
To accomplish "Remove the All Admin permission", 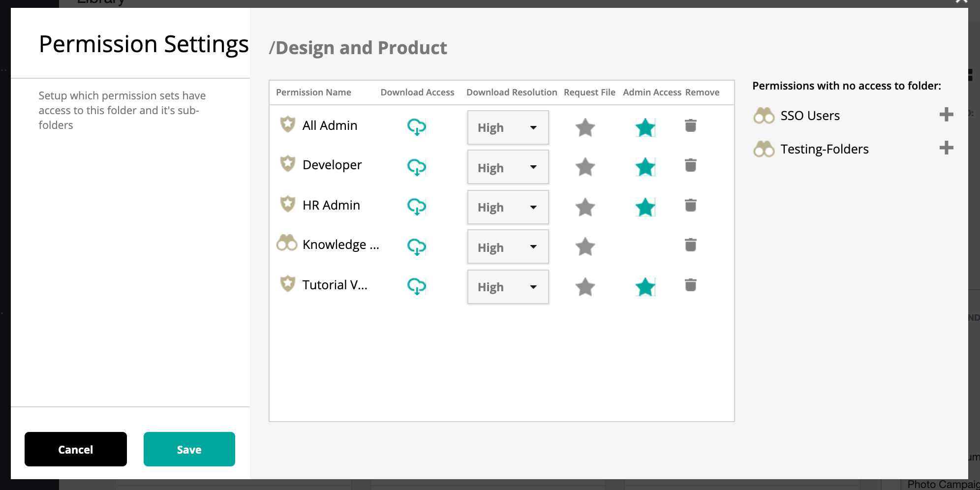I will pyautogui.click(x=690, y=126).
